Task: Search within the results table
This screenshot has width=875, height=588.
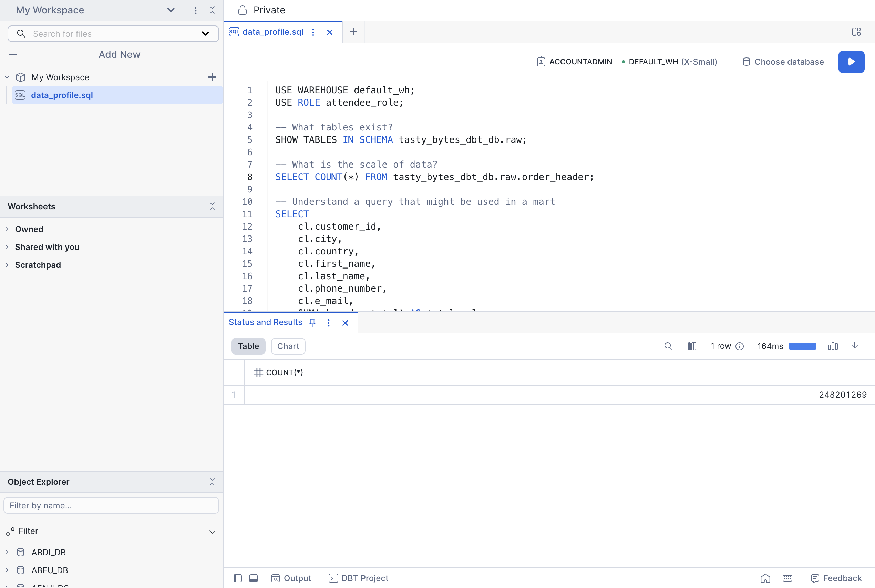Action: tap(668, 346)
